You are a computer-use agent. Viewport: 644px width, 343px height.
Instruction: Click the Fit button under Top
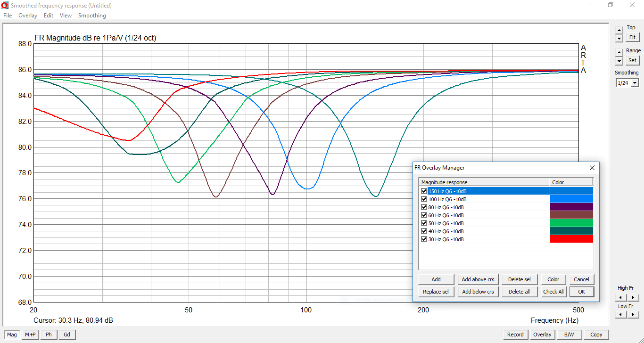point(632,37)
